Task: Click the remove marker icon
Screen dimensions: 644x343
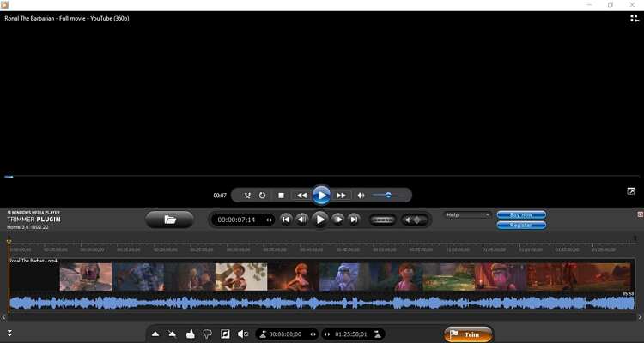Action: click(172, 334)
